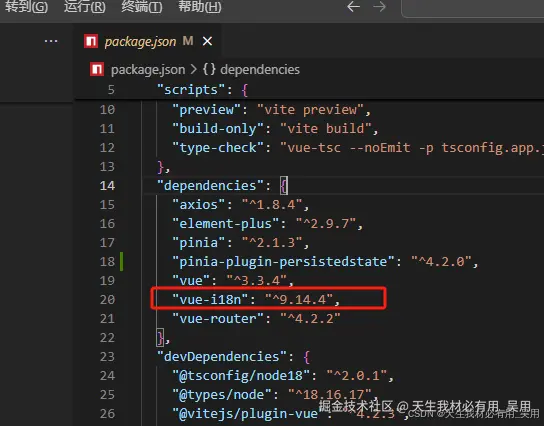Click the "pinia" key on line 17
544x426 pixels.
199,243
